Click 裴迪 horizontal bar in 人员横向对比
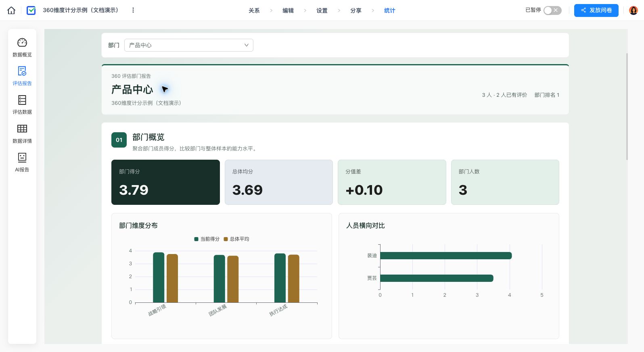644x352 pixels. coord(446,256)
